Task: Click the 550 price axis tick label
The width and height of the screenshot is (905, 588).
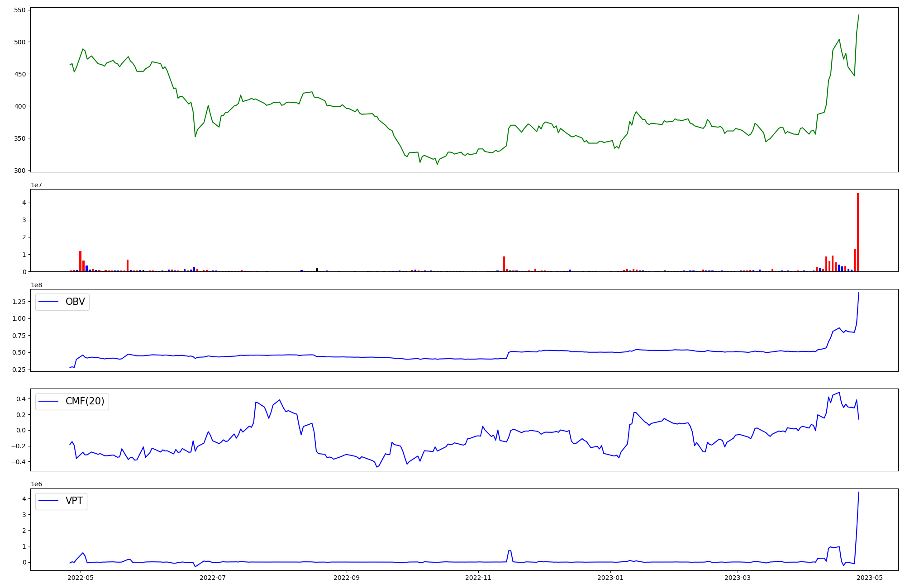Action: [x=21, y=10]
